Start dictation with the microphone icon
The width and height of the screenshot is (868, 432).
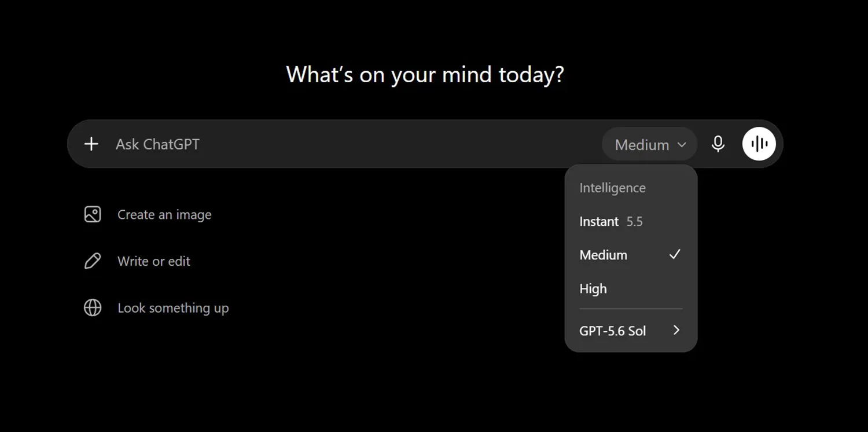(718, 144)
